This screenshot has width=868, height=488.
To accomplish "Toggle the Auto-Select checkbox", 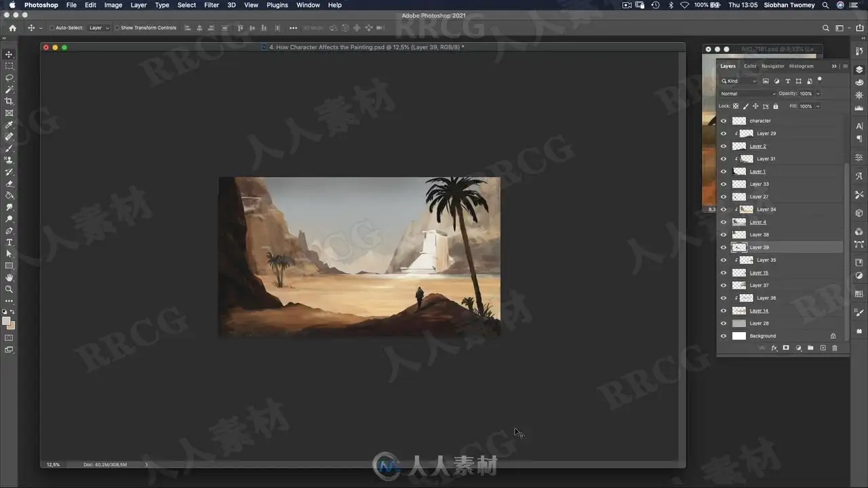I will tap(52, 28).
